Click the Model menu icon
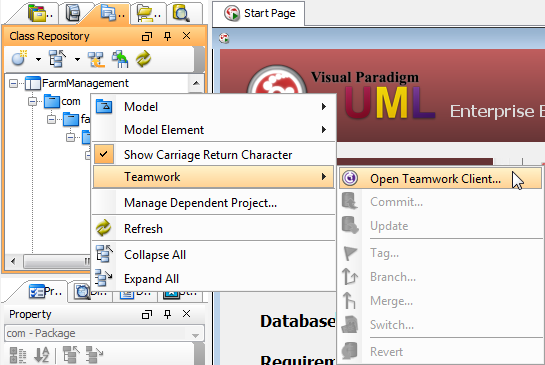545x365 pixels. pos(104,106)
